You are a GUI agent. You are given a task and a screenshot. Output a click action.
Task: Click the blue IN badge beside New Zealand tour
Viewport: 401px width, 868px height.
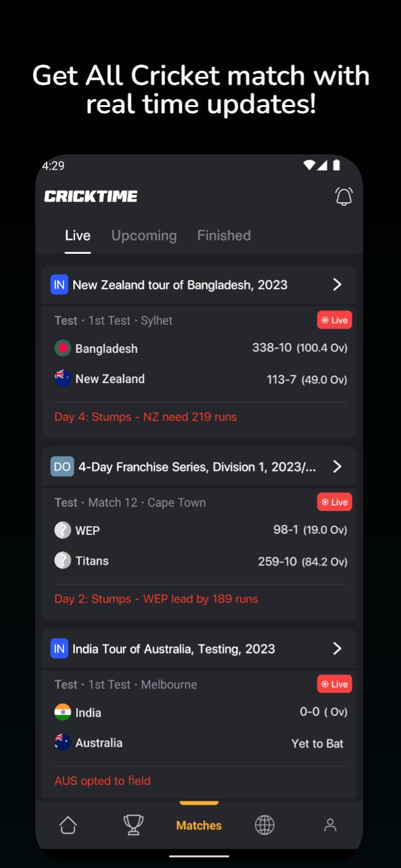59,285
